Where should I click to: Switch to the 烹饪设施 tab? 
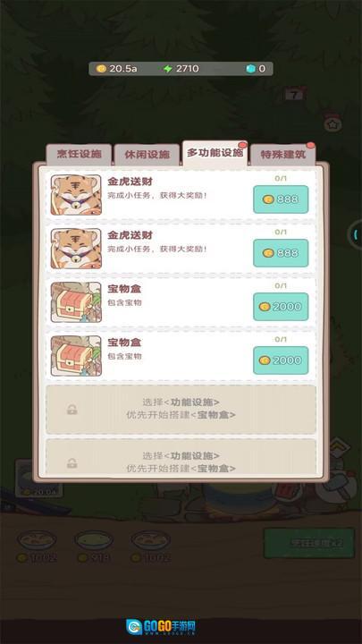pyautogui.click(x=79, y=155)
